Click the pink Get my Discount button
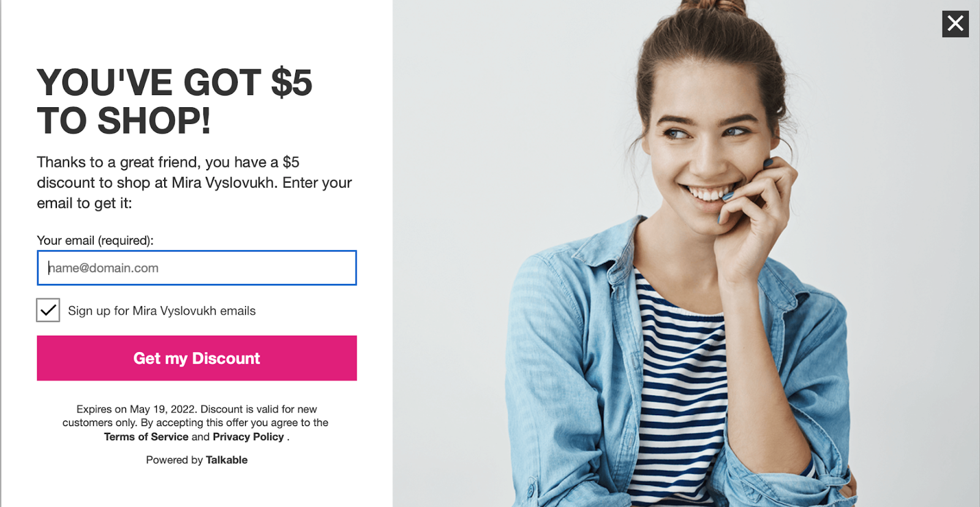980x507 pixels. 197,358
